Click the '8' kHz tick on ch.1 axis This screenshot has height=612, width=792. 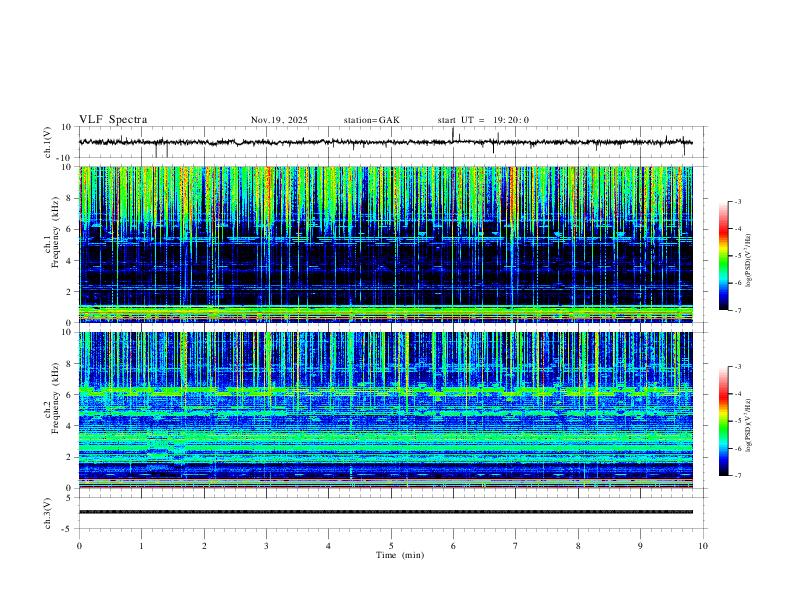coord(68,198)
